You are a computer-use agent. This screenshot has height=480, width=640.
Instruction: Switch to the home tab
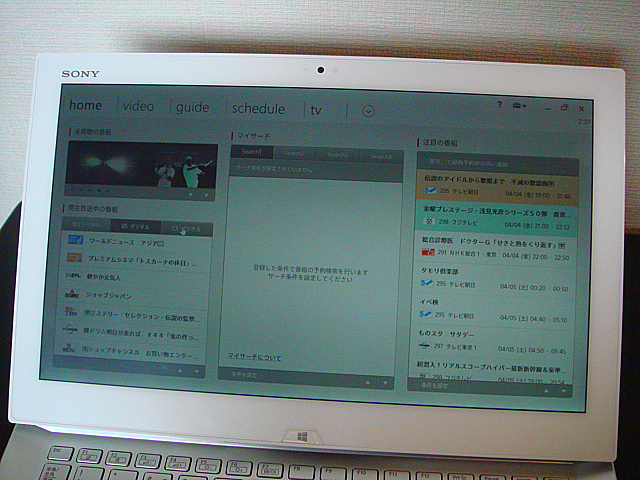(85, 105)
